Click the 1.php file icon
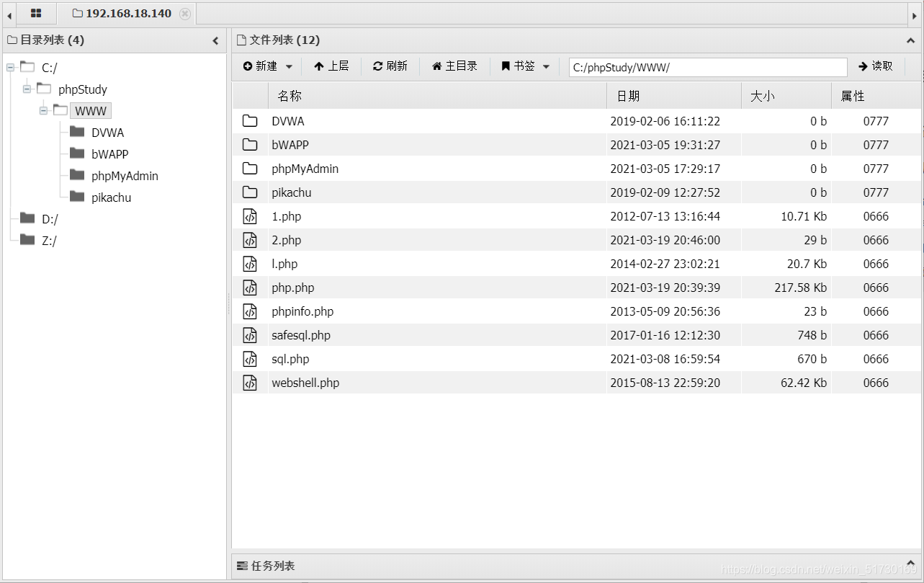This screenshot has height=583, width=924. (250, 216)
